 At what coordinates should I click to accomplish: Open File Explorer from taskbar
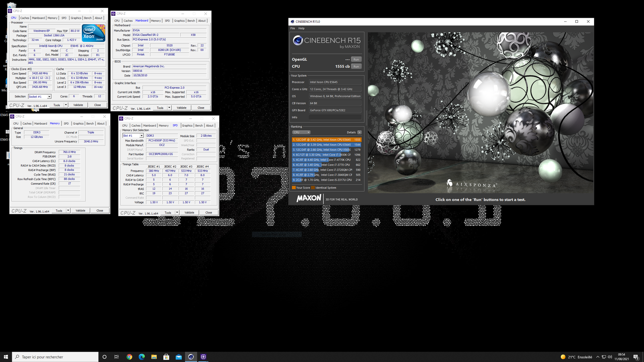[154, 357]
